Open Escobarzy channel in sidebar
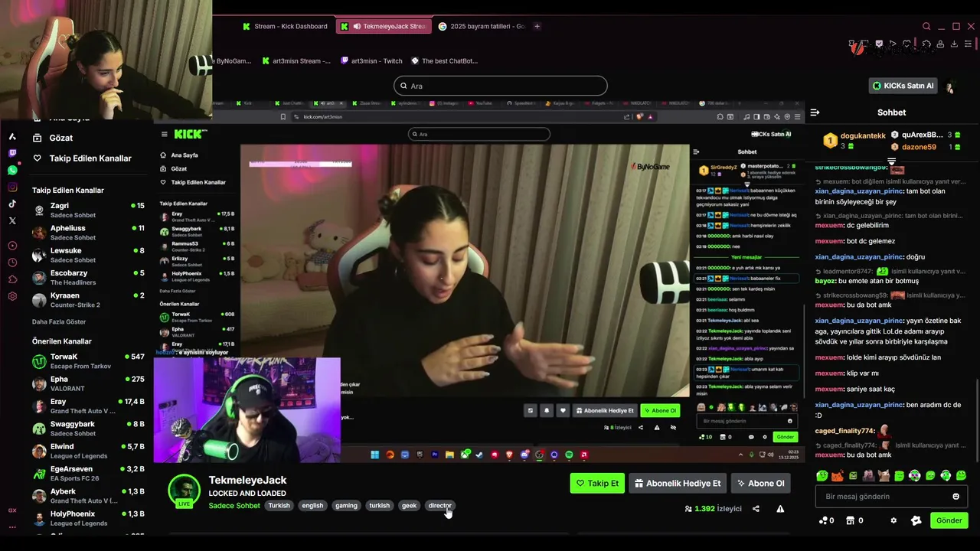 coord(88,277)
